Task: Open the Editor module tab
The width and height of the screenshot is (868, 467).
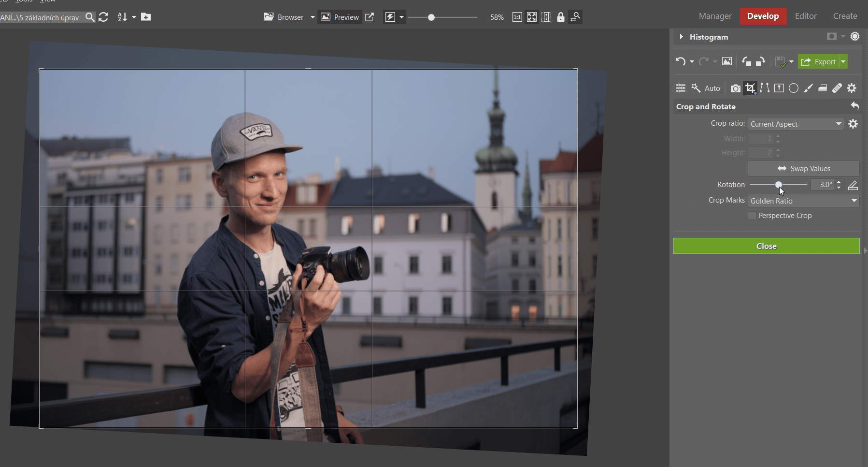Action: [806, 16]
